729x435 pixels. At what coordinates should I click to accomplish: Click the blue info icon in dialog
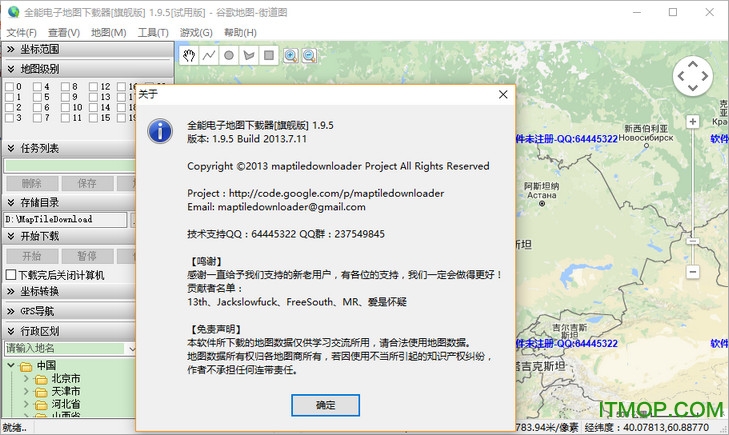pyautogui.click(x=160, y=131)
